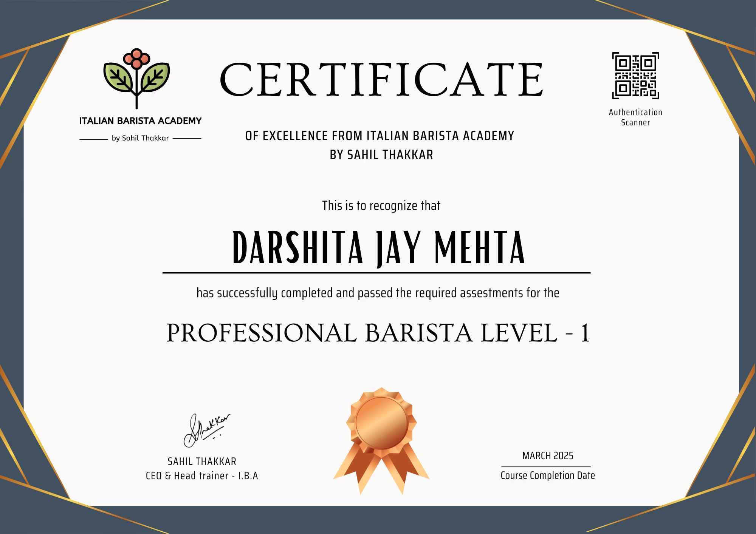Click the printed SAHIL THAKKAR signer name
Viewport: 756px width, 534px height.
pyautogui.click(x=202, y=461)
